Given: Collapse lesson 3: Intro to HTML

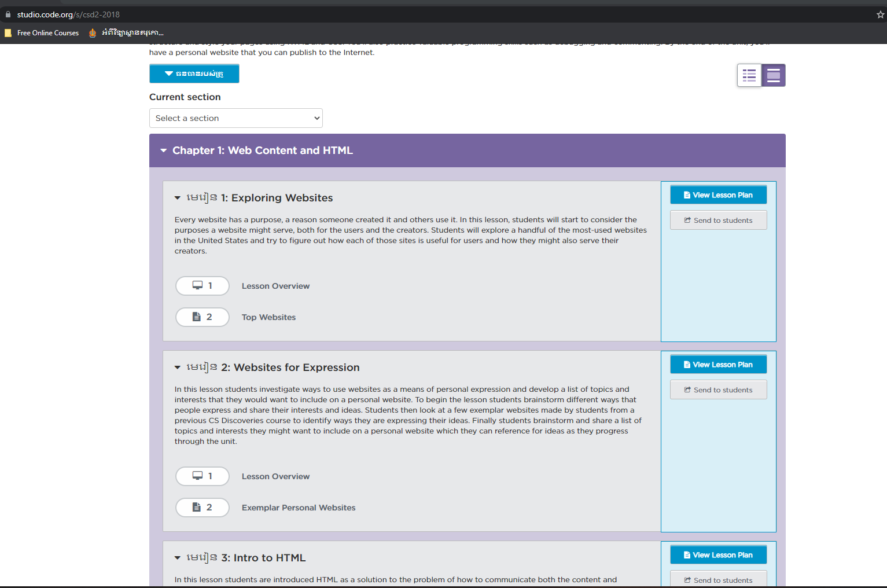Looking at the screenshot, I should click(178, 558).
